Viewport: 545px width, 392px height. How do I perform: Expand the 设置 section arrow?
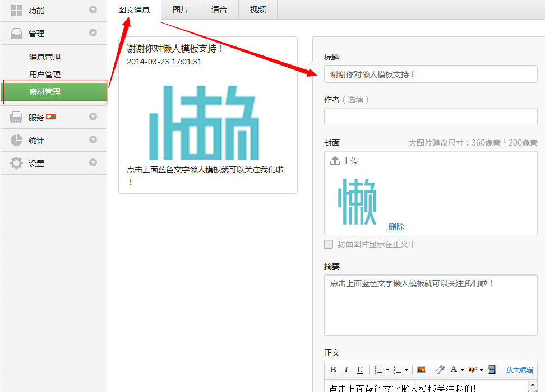[93, 162]
